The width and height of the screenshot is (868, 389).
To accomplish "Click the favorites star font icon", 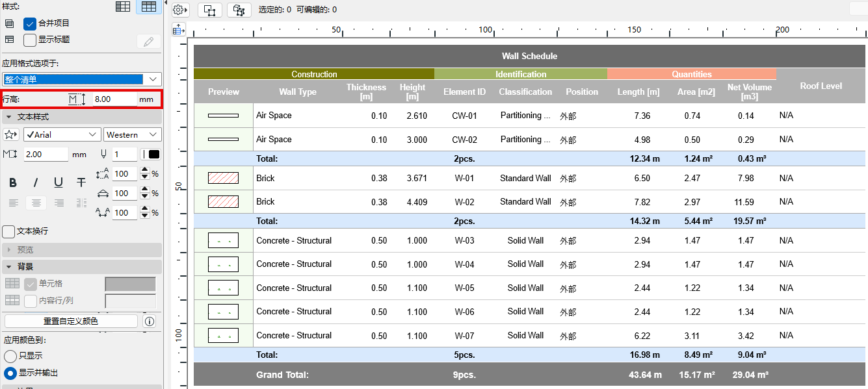I will pyautogui.click(x=11, y=134).
